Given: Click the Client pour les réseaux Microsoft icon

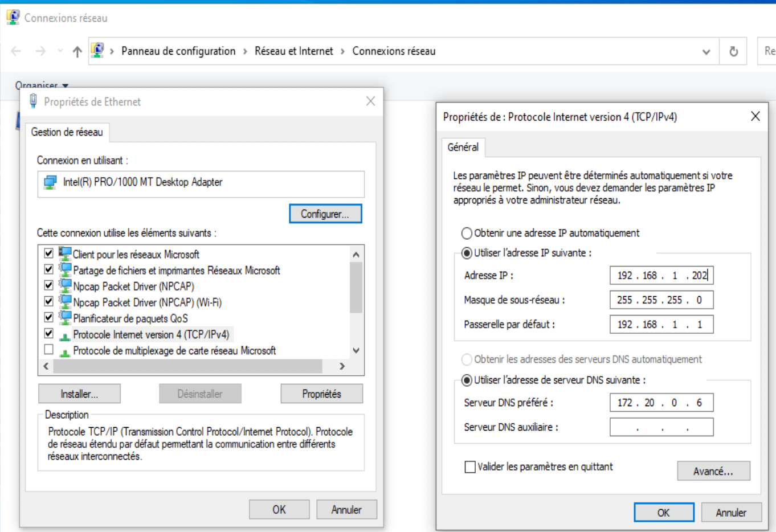Looking at the screenshot, I should [64, 254].
